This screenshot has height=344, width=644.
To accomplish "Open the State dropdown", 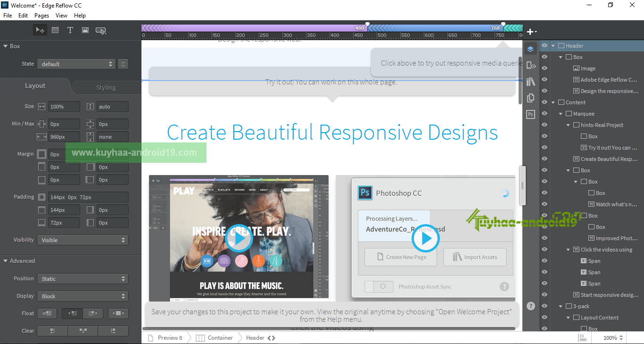I will coord(76,64).
